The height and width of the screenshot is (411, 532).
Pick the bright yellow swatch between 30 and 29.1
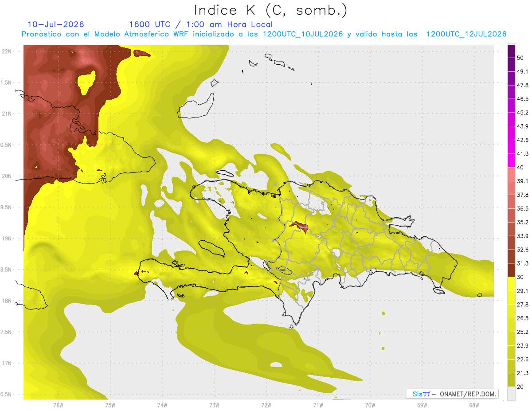tap(511, 284)
